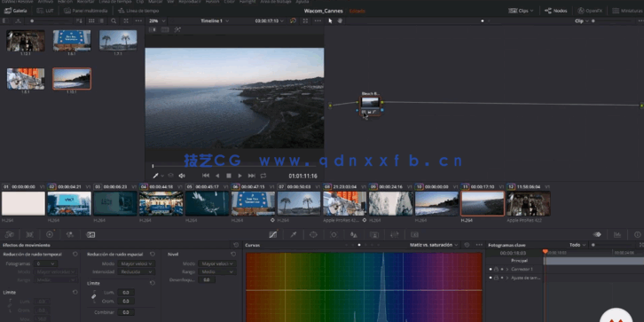644x322 pixels.
Task: Select gallery still 1.6.1
Action: coord(72,41)
